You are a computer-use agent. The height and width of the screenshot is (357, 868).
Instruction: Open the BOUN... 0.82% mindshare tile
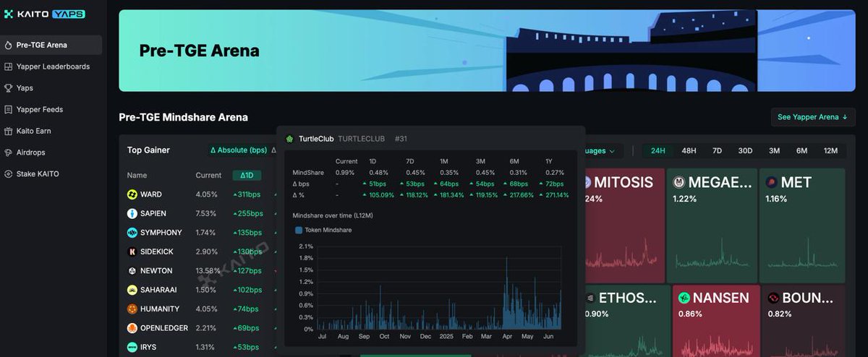(804, 321)
